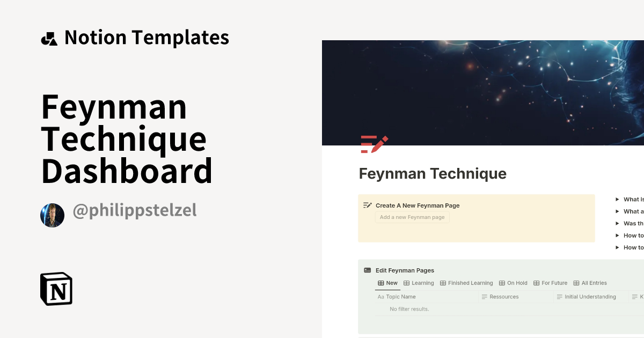The image size is (644, 338).
Task: Expand the 'What a...' toggle item
Action: 617,211
